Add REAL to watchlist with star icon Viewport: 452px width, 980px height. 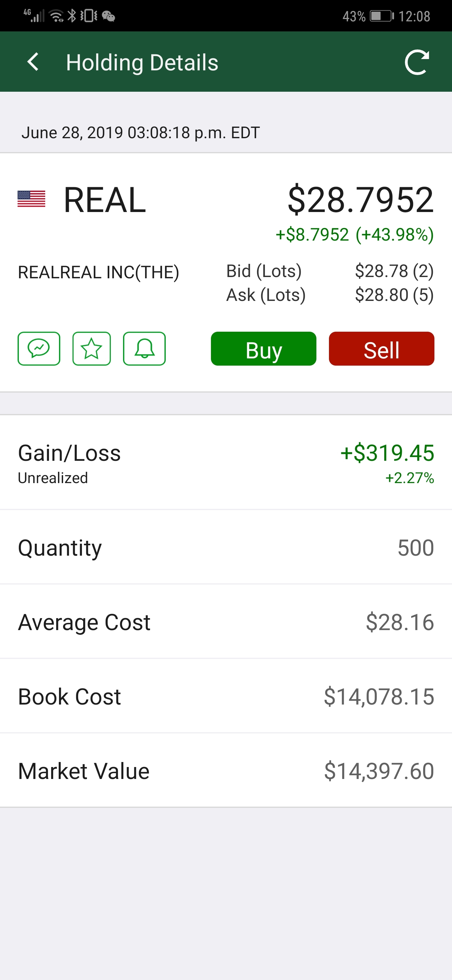(x=92, y=348)
